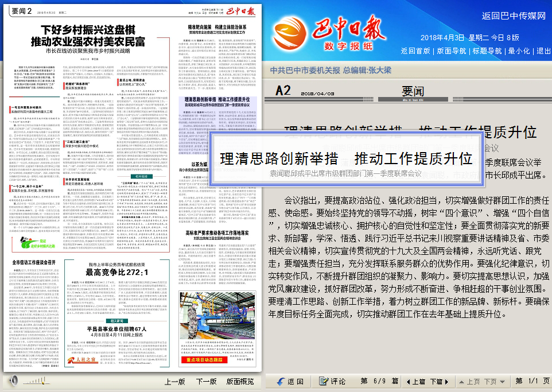Screen dimensions: 552x392
Task: Click the 人社之窗 logo on the page
Action: click(81, 360)
